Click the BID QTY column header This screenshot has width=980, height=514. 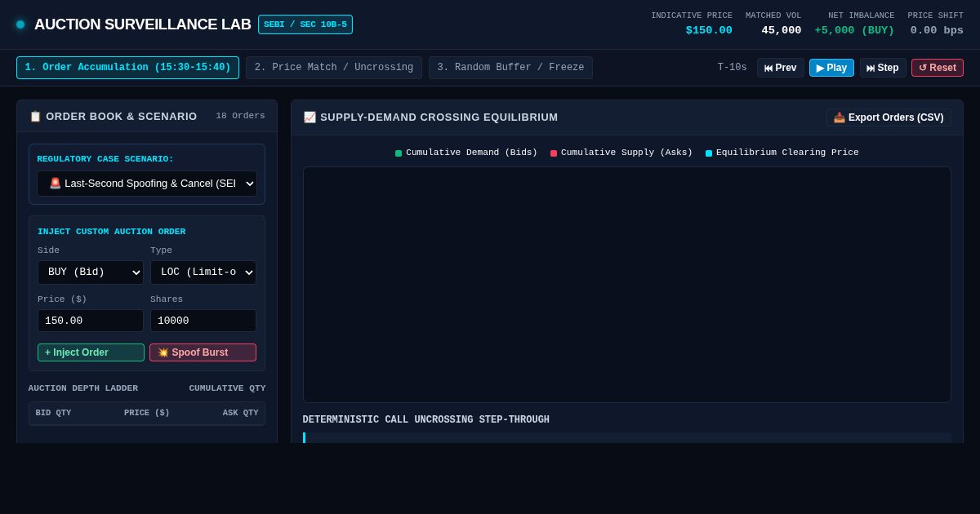(x=53, y=413)
